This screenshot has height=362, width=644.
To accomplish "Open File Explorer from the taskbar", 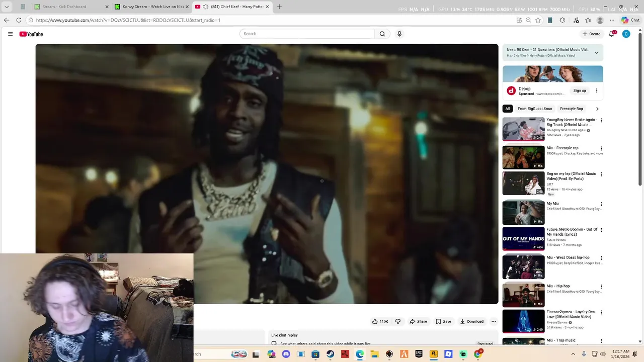I will (x=374, y=354).
